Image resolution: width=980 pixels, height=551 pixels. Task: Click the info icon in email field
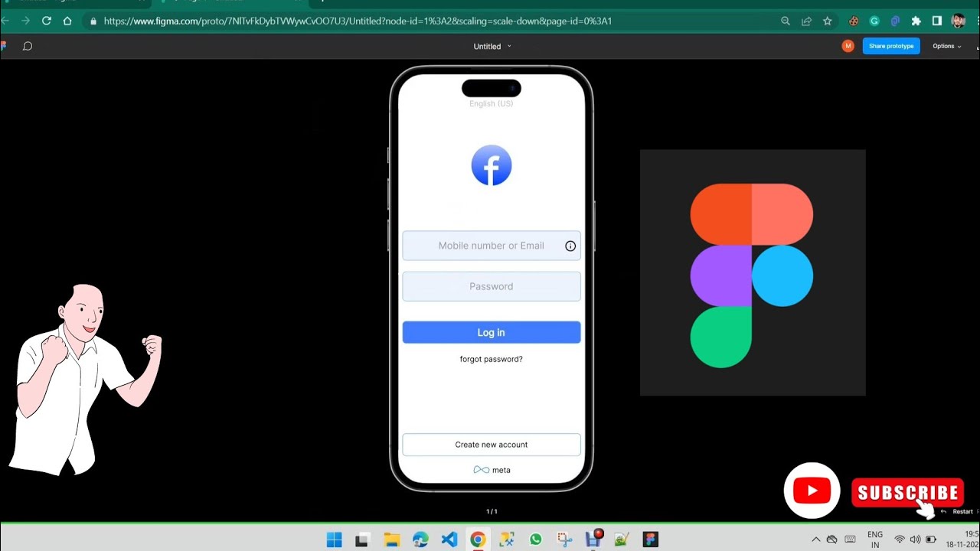(x=570, y=246)
